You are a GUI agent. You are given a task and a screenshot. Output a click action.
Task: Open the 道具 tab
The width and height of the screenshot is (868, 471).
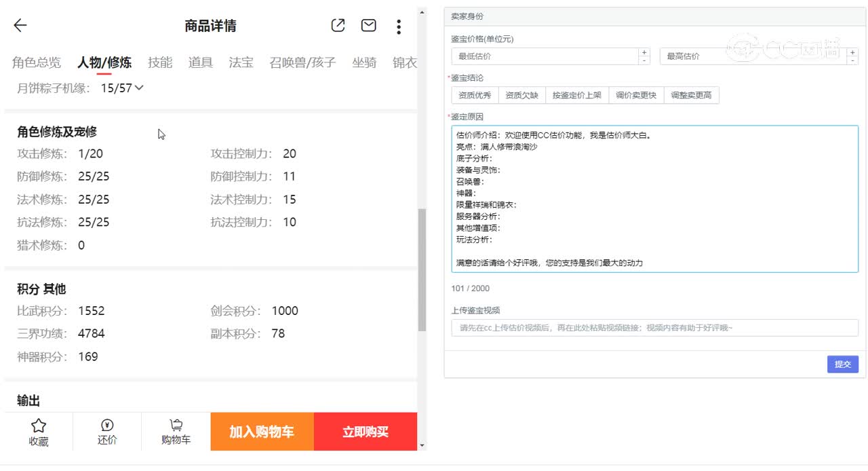(200, 62)
